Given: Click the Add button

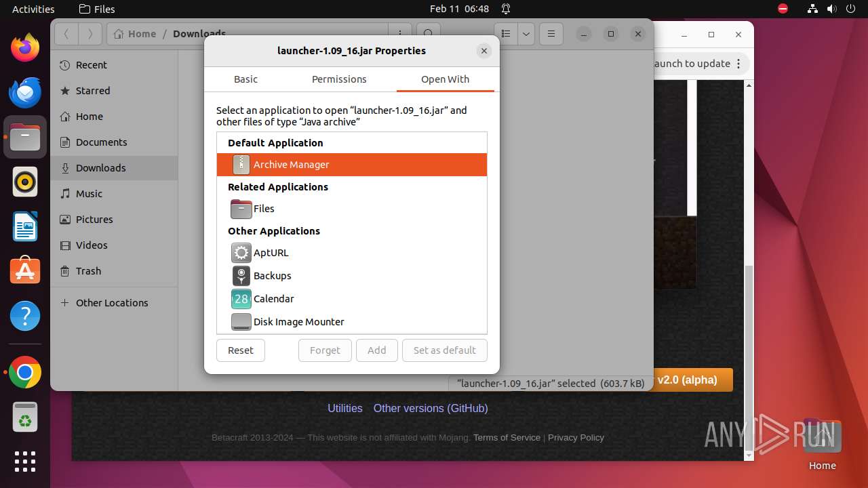Looking at the screenshot, I should coord(376,350).
